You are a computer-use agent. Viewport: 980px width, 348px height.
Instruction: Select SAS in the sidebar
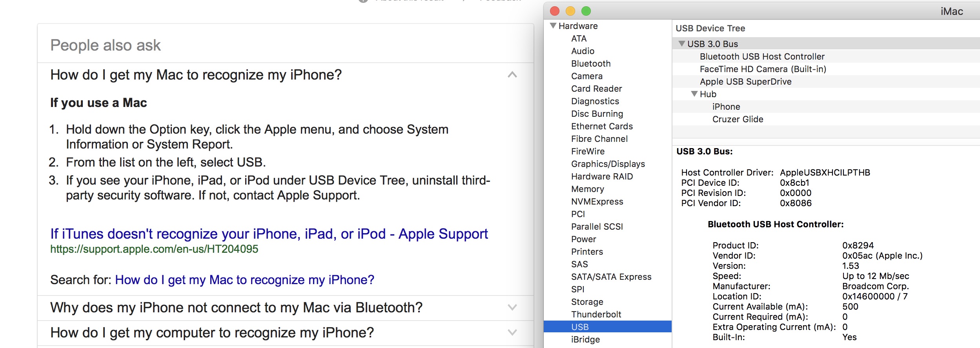(x=580, y=264)
